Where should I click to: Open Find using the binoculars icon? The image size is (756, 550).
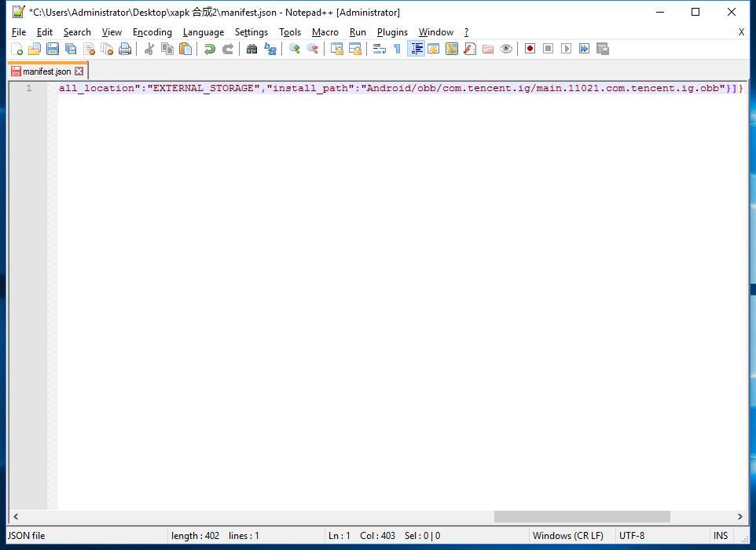coord(251,49)
